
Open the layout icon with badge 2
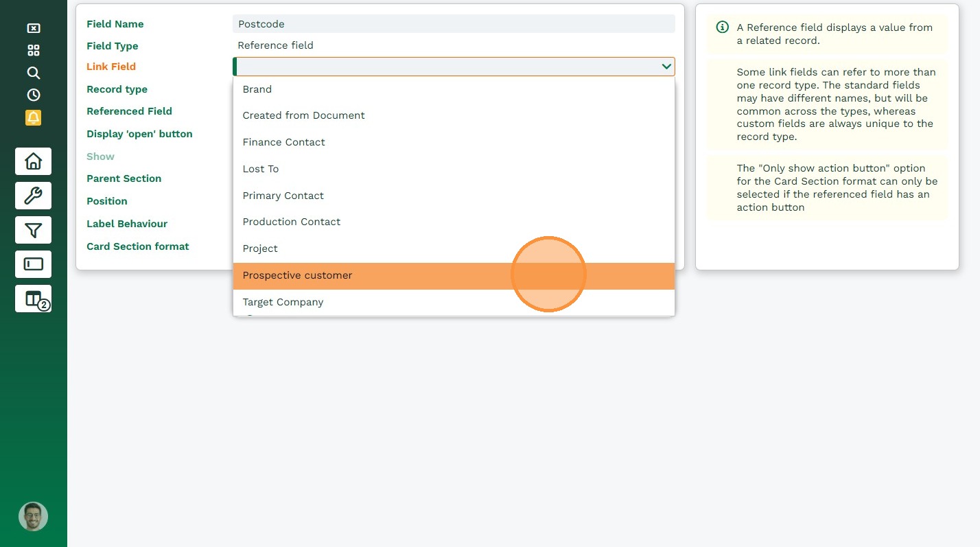(x=33, y=299)
